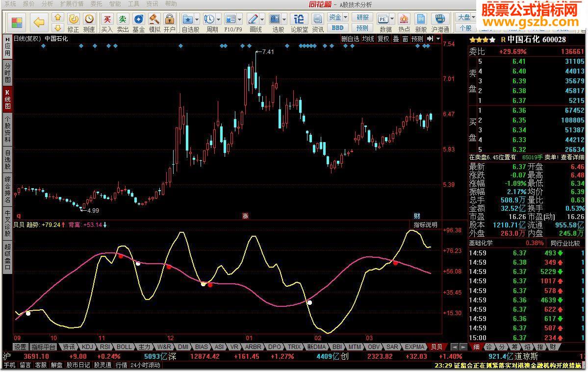Click the 查看详细 view details link
The width and height of the screenshot is (588, 372).
(572, 157)
